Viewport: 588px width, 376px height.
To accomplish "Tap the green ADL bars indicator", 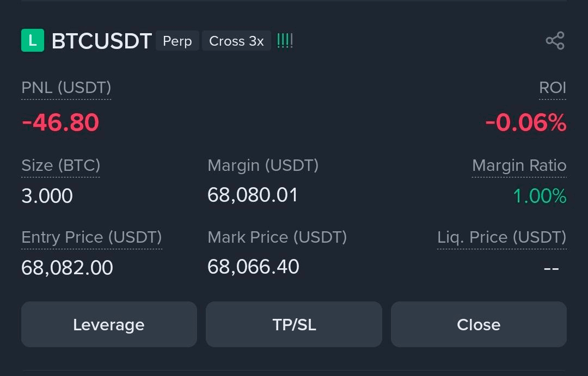I will 285,41.
